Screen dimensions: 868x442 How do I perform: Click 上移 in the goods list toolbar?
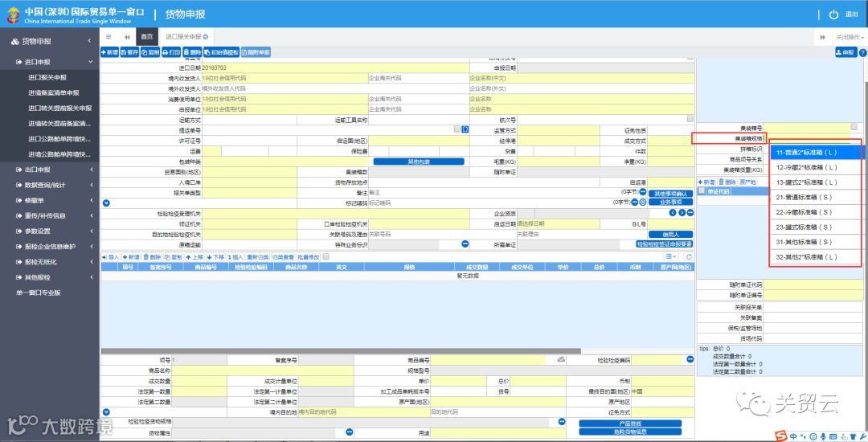pyautogui.click(x=194, y=257)
